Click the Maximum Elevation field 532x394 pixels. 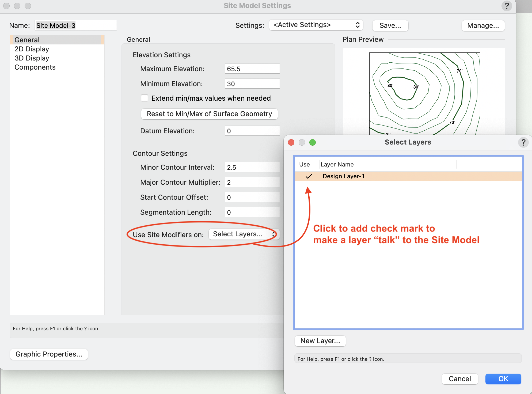tap(252, 69)
